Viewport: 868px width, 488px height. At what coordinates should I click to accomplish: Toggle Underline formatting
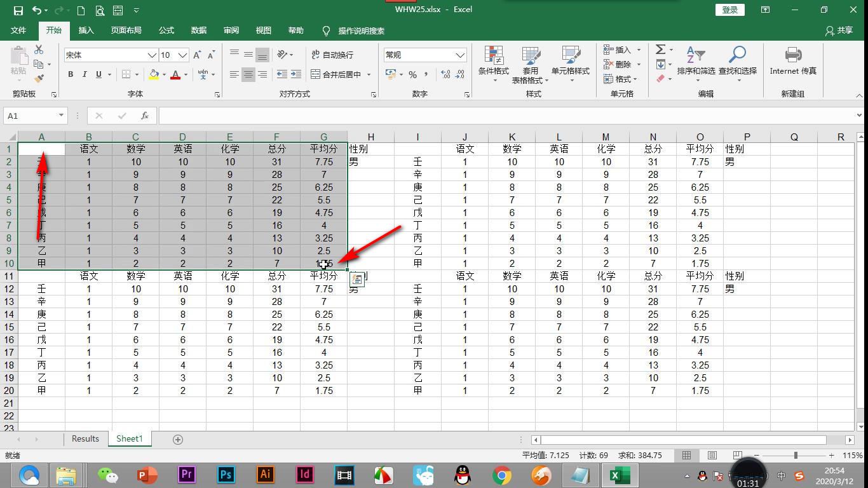point(98,74)
